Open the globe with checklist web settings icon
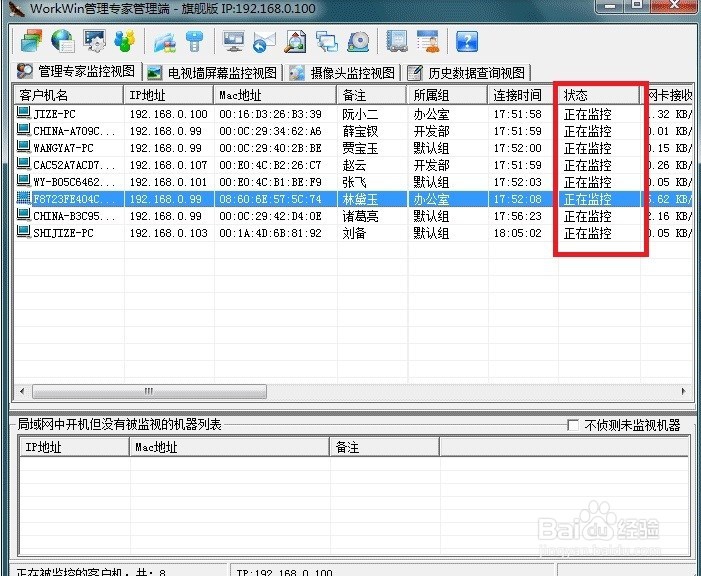 63,41
